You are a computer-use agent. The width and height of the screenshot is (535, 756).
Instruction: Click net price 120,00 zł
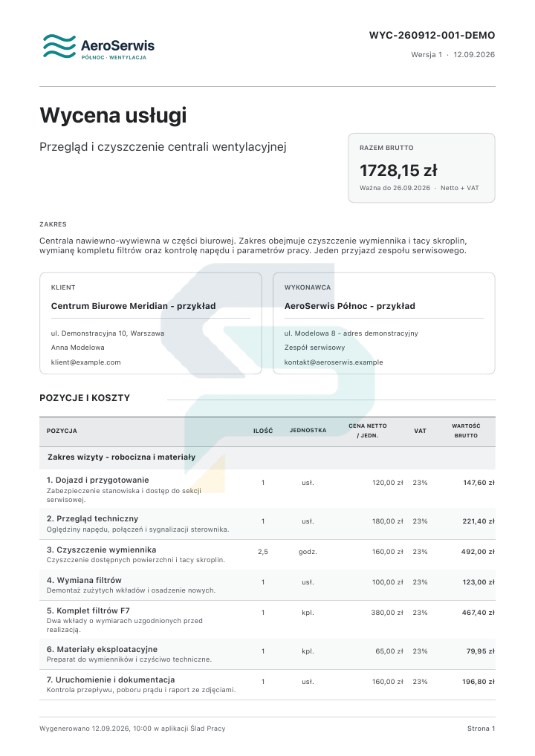click(387, 483)
